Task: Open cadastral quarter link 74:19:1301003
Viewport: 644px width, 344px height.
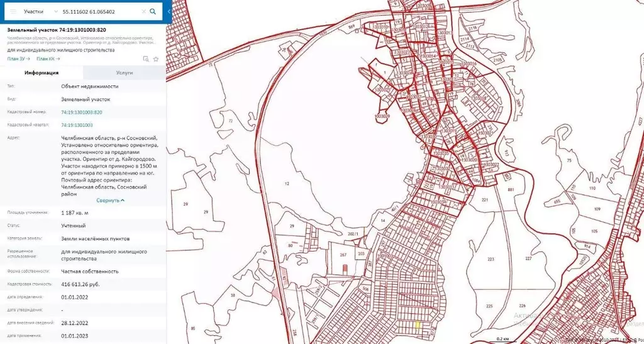Action: point(77,125)
